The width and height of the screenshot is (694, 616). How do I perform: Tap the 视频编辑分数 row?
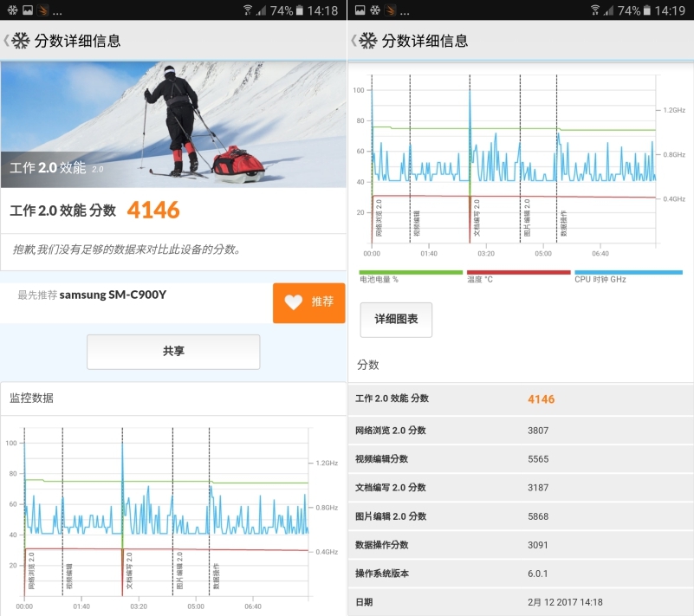coord(521,459)
